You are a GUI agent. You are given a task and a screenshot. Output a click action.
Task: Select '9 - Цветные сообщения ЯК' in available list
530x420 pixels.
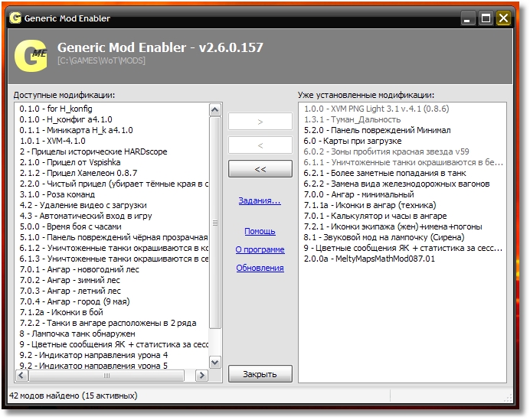tap(114, 345)
